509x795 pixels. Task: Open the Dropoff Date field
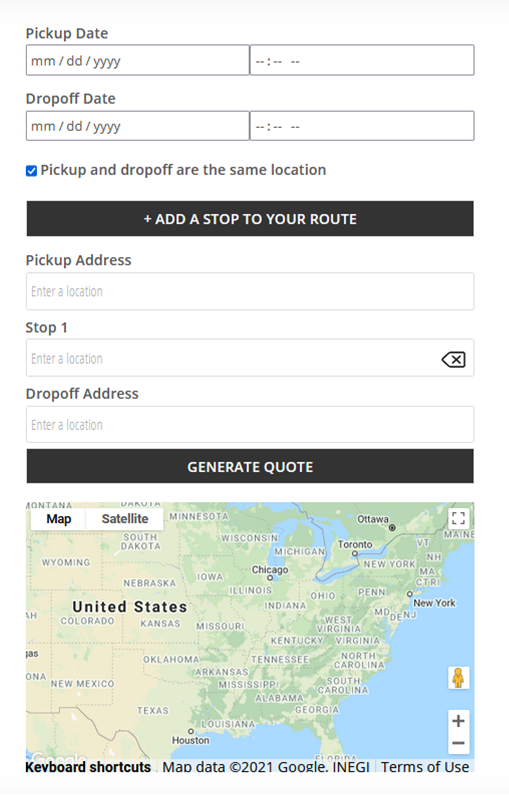(138, 126)
